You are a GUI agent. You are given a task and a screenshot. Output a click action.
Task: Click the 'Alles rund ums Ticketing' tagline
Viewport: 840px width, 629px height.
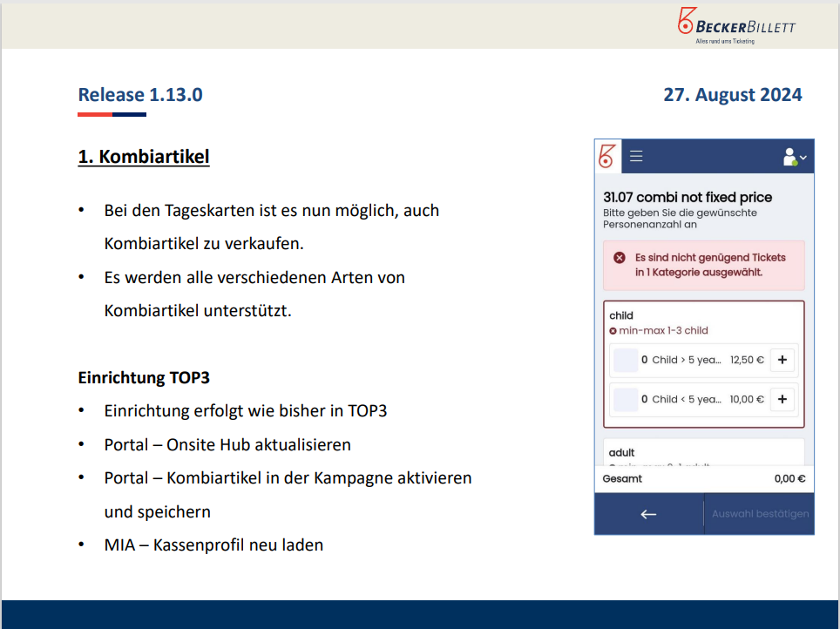725,41
